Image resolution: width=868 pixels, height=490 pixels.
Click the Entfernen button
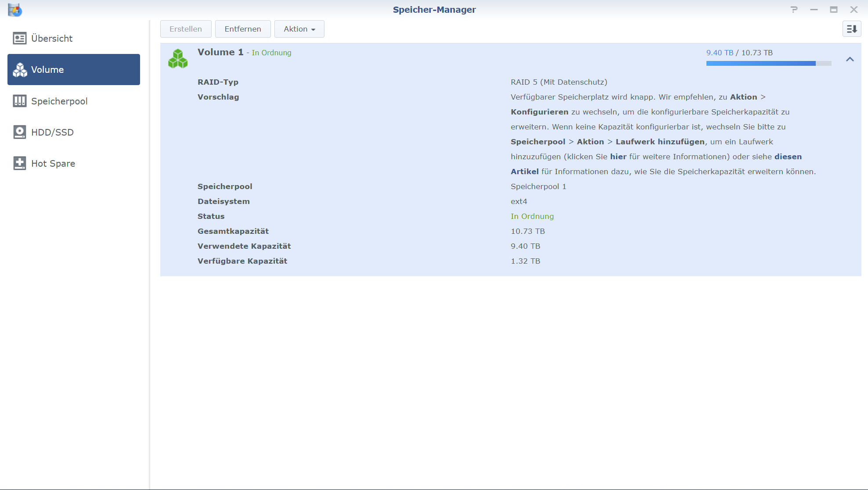coord(242,29)
